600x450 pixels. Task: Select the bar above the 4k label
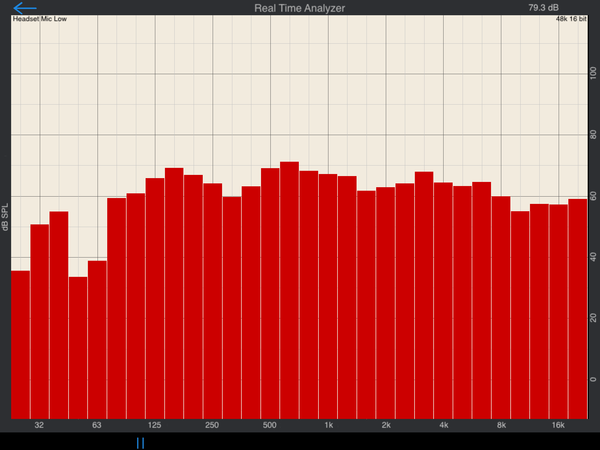pyautogui.click(x=443, y=301)
